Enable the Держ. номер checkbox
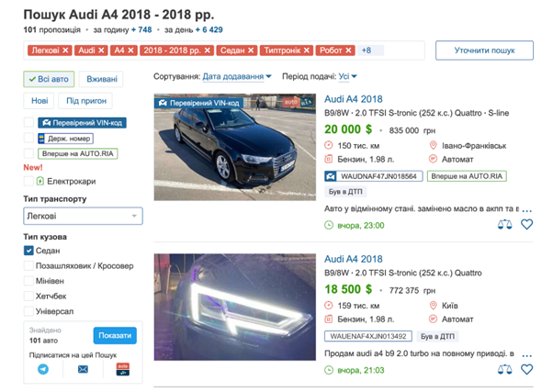The image size is (553, 392). tap(28, 139)
